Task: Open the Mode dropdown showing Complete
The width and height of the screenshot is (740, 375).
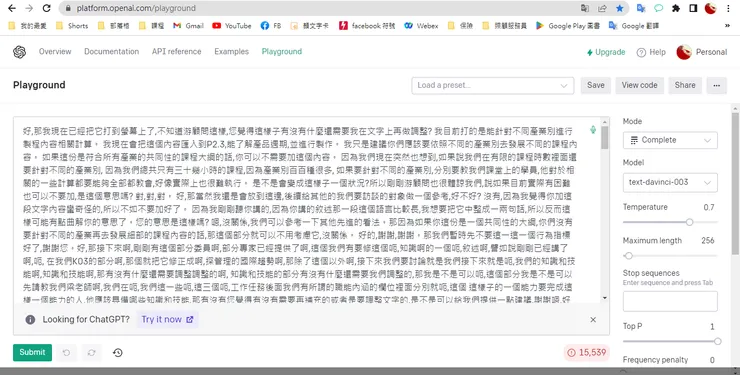Action: point(670,140)
